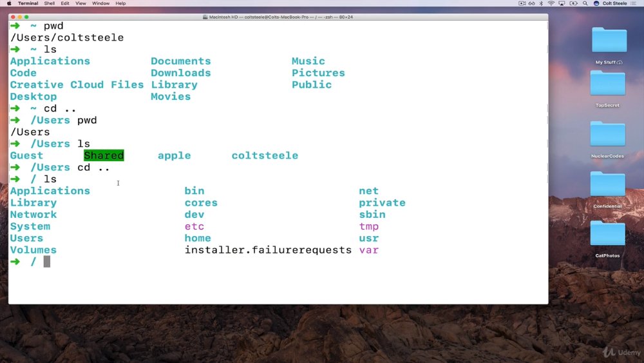Open the AirPlay display menu
This screenshot has height=363, width=644.
pos(562,3)
